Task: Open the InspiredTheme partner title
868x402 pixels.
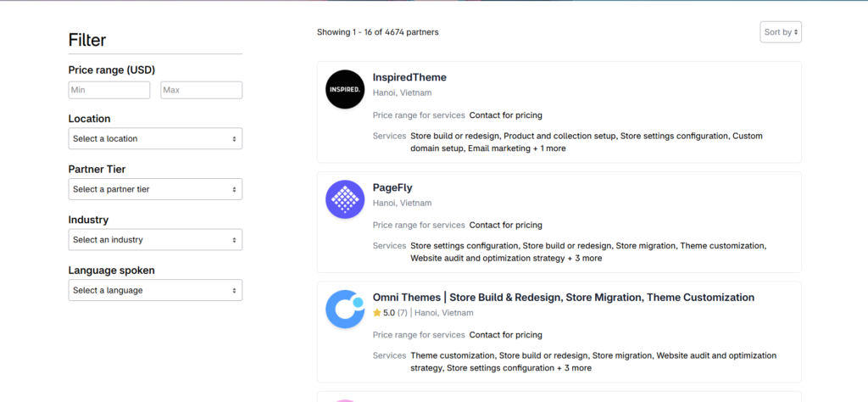Action: [409, 77]
